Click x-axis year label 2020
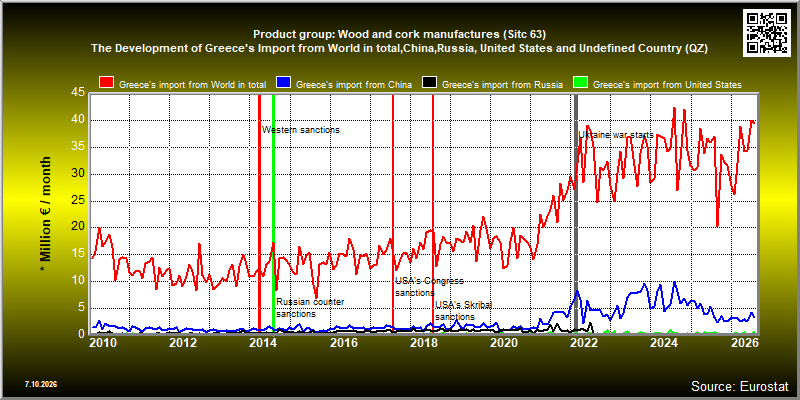 [505, 342]
